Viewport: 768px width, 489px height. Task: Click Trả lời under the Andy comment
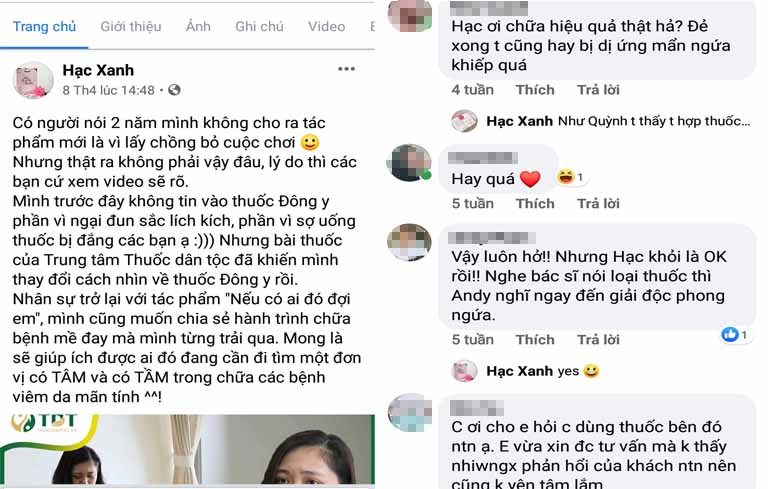pyautogui.click(x=598, y=340)
